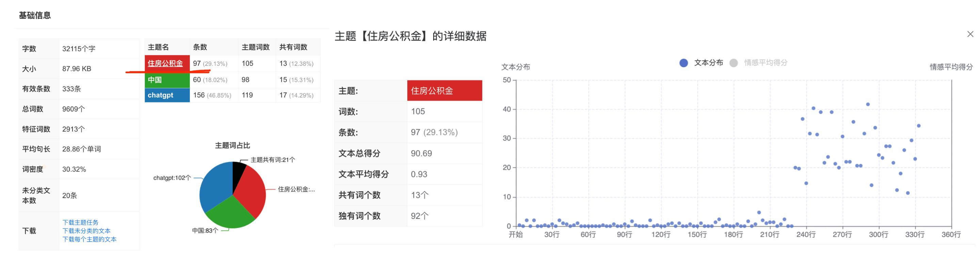Click the 中国:83个 pie label
Screen dimensions: 980x255
point(205,230)
